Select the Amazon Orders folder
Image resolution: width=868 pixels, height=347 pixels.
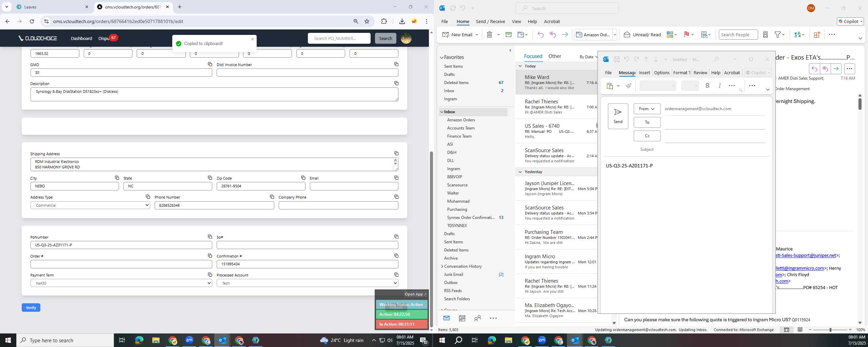coord(461,120)
